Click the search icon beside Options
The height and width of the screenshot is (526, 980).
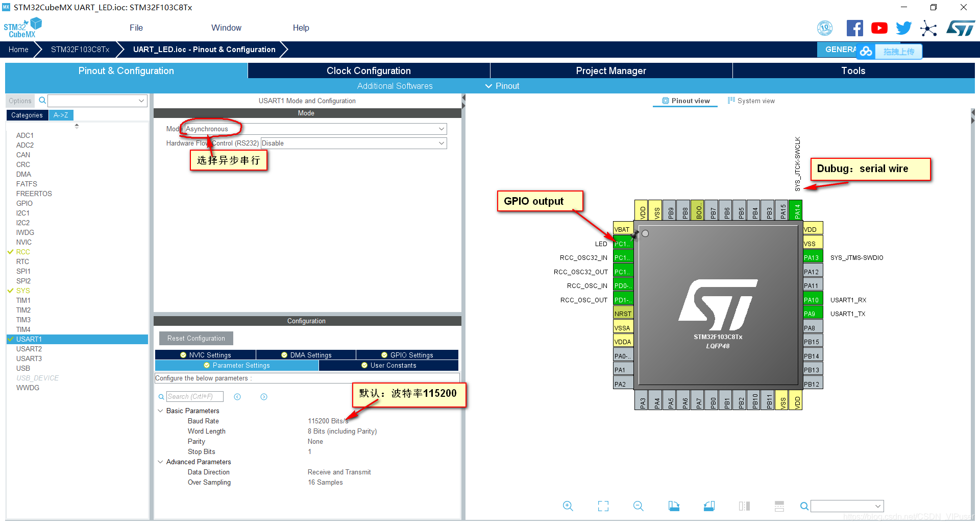(42, 101)
